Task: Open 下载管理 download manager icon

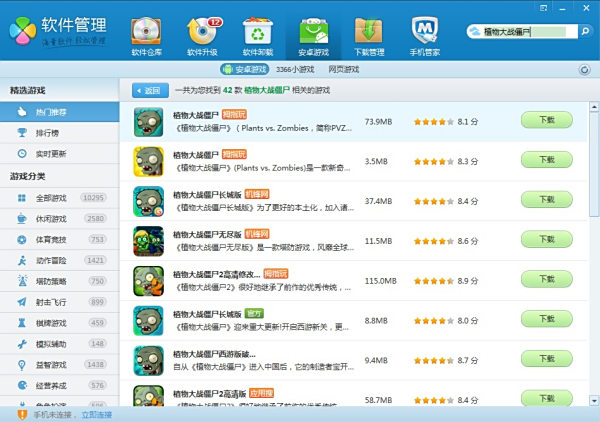Action: 369,37
